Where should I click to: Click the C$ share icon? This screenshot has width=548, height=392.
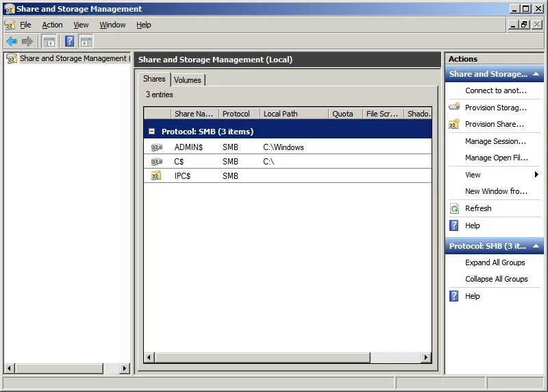coord(157,162)
